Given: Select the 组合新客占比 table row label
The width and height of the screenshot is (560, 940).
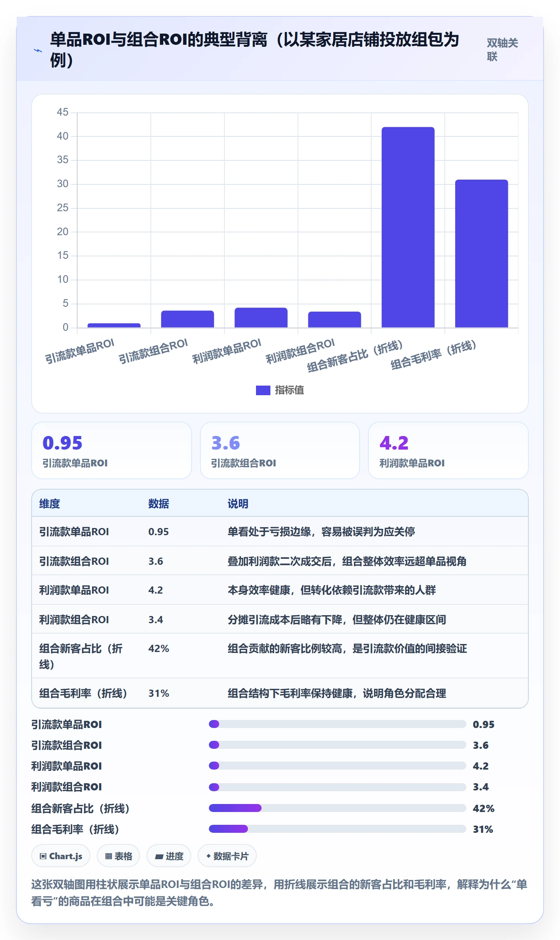Looking at the screenshot, I should click(x=81, y=656).
